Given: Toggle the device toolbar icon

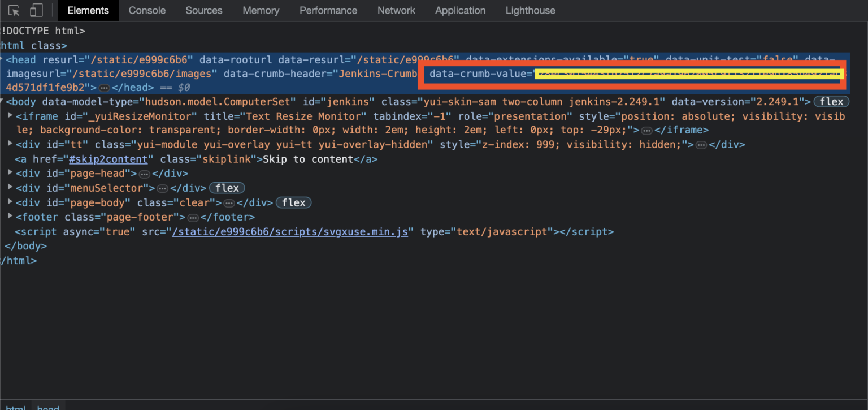Looking at the screenshot, I should (x=36, y=11).
